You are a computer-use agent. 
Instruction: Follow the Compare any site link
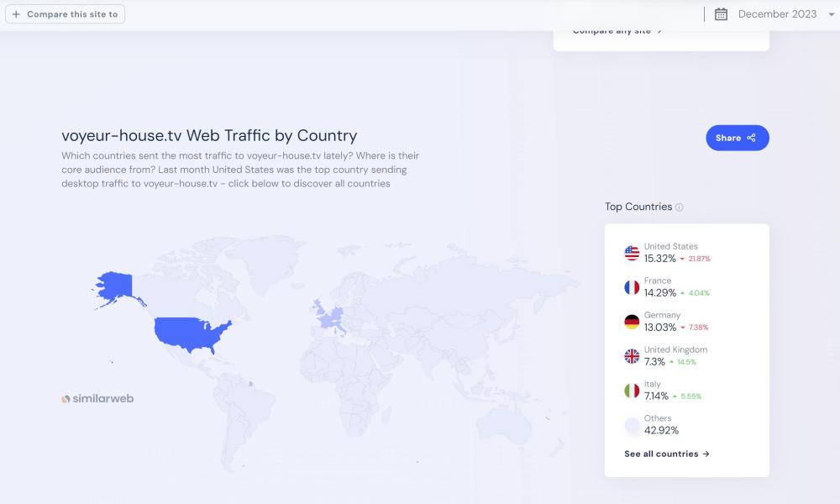[x=617, y=31]
